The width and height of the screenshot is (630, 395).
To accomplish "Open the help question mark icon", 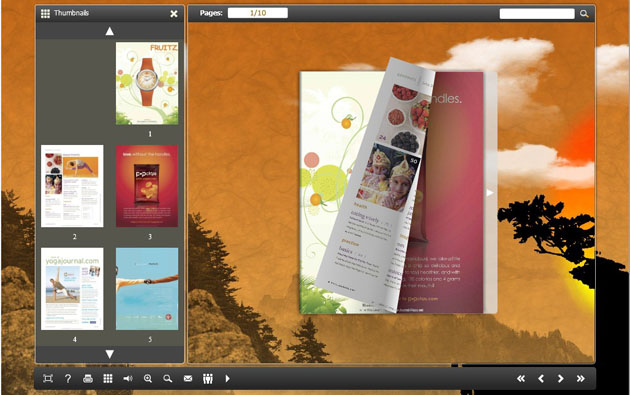I will click(68, 379).
